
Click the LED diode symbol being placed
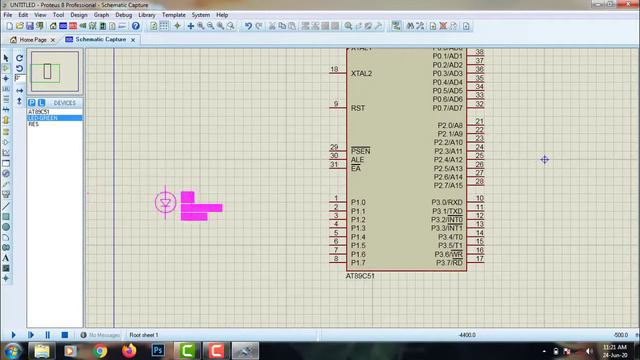click(x=166, y=203)
